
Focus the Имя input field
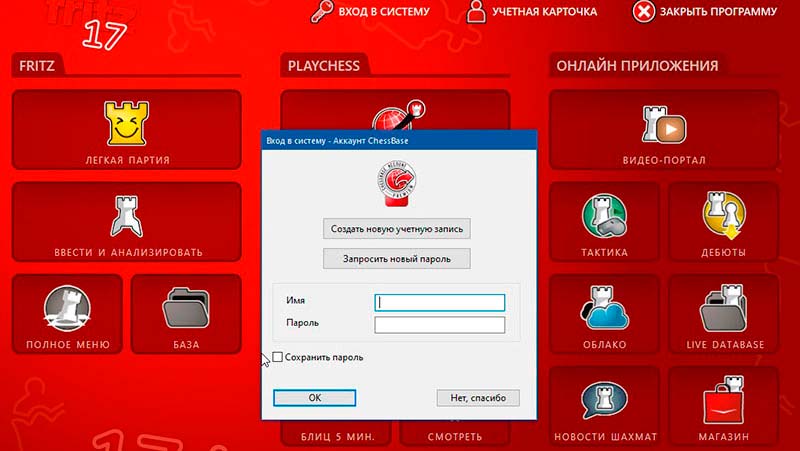coord(440,302)
